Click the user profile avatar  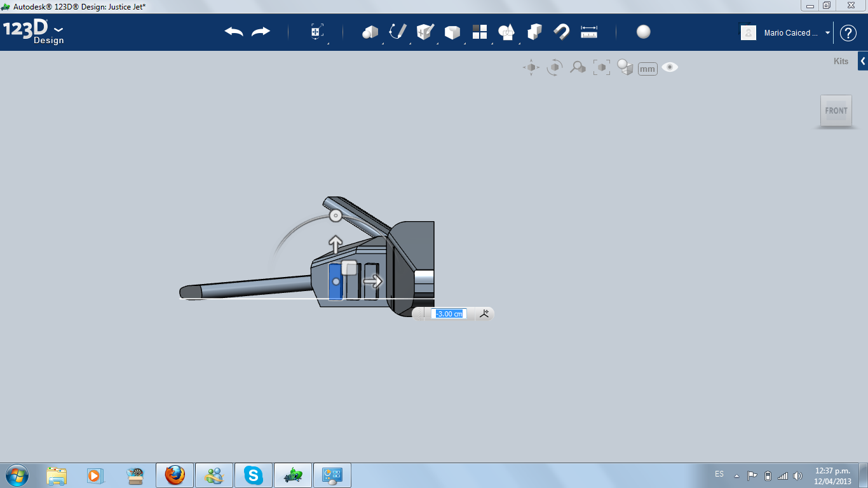click(749, 32)
